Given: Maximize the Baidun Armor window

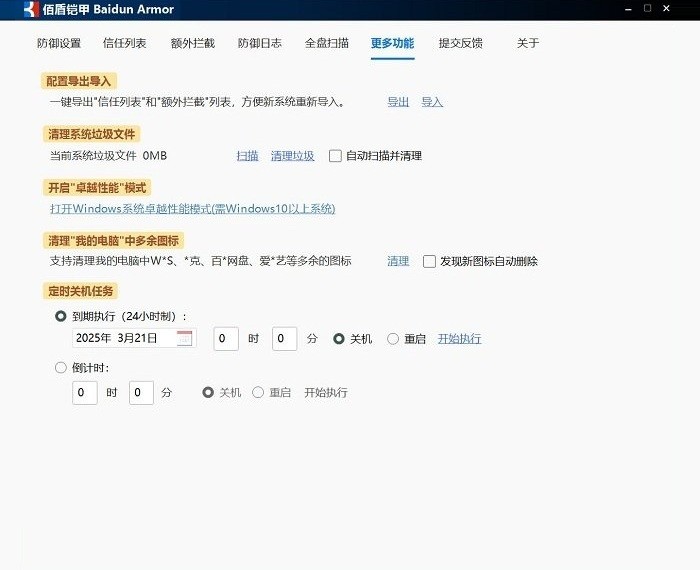Looking at the screenshot, I should (648, 9).
